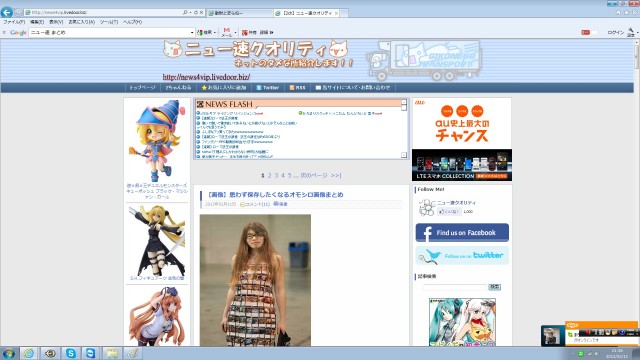Viewport: 640px width, 360px height.
Task: Open the Google toolbar search box dropdown
Action: [x=192, y=32]
